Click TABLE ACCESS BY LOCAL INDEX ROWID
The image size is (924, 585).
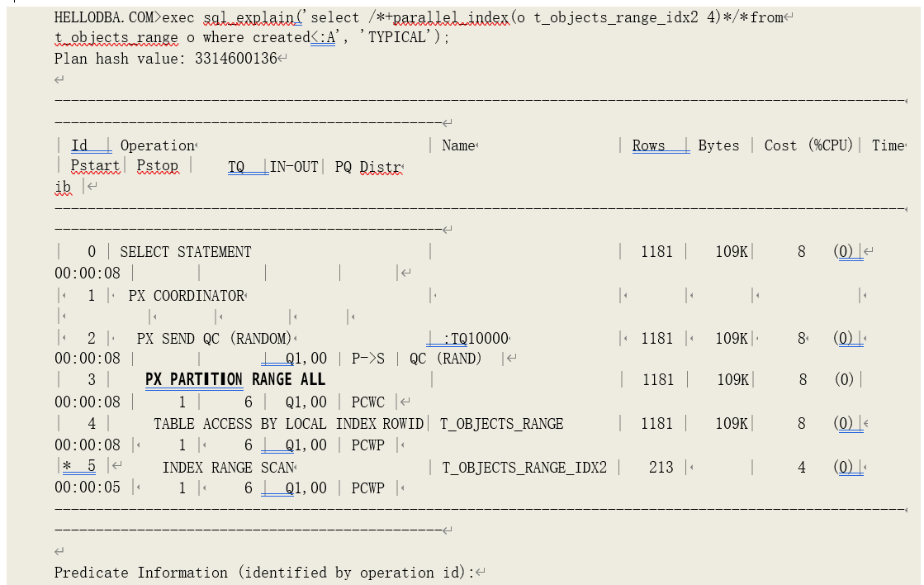(288, 424)
